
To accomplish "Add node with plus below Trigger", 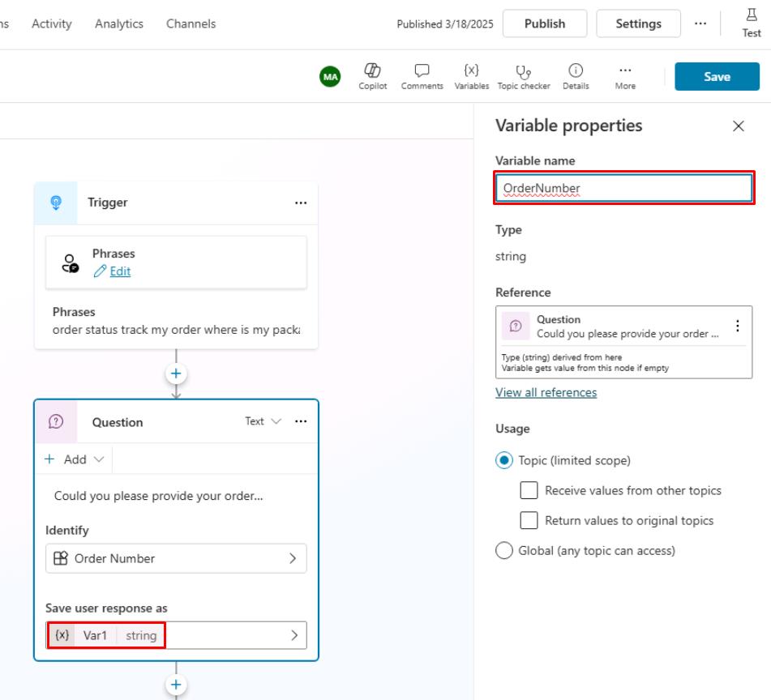I will pyautogui.click(x=176, y=373).
